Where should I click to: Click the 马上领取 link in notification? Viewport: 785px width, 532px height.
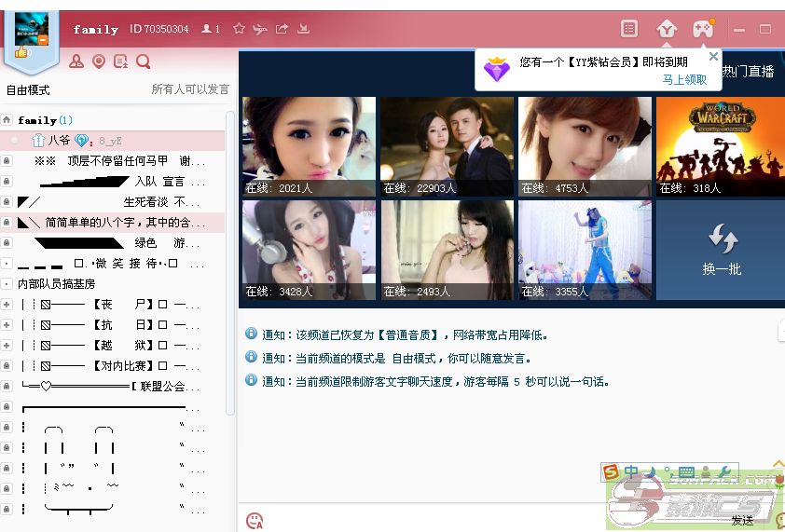[x=684, y=80]
